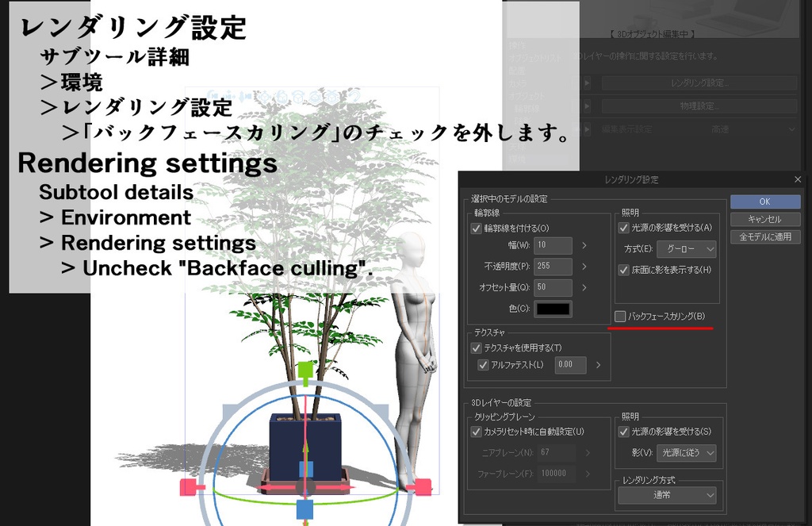The height and width of the screenshot is (526, 812).
Task: Open the レンダリング方式 dropdown showing 通常
Action: 667,495
